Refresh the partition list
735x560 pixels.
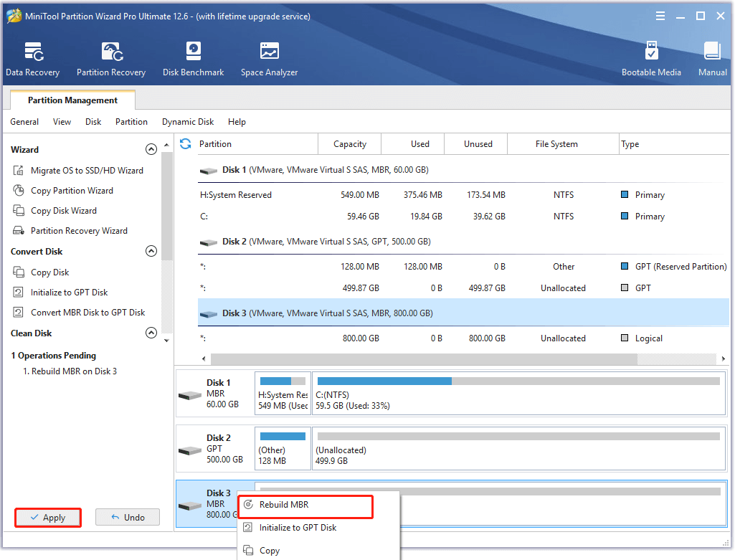185,144
